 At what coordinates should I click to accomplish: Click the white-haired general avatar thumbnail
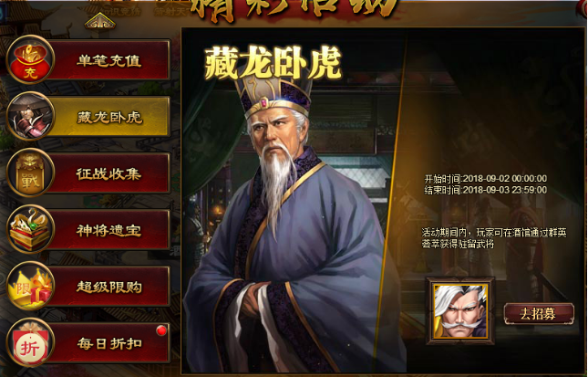[x=460, y=311]
